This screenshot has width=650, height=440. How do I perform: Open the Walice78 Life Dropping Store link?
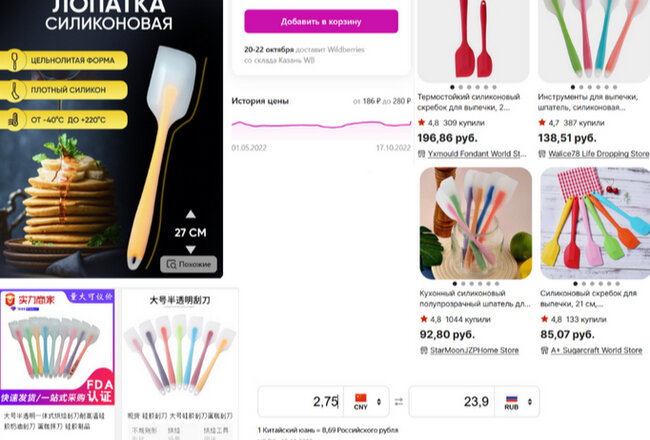click(x=599, y=154)
